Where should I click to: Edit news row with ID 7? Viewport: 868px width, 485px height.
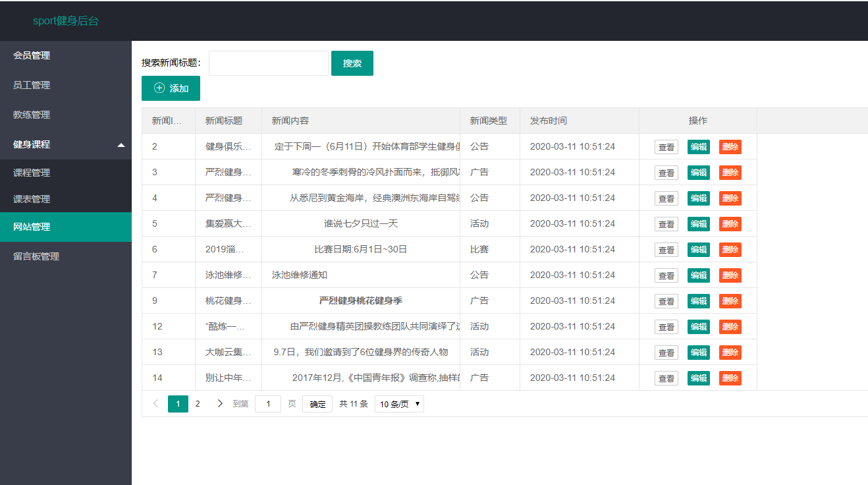699,275
